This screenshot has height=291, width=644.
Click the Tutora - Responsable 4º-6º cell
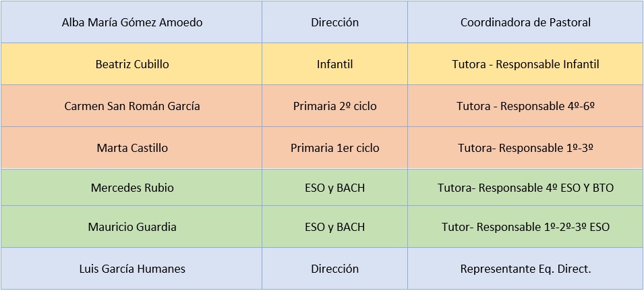pyautogui.click(x=525, y=106)
